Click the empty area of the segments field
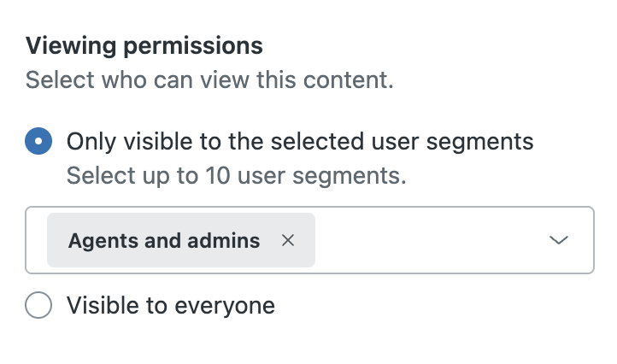This screenshot has height=364, width=617. pos(427,240)
